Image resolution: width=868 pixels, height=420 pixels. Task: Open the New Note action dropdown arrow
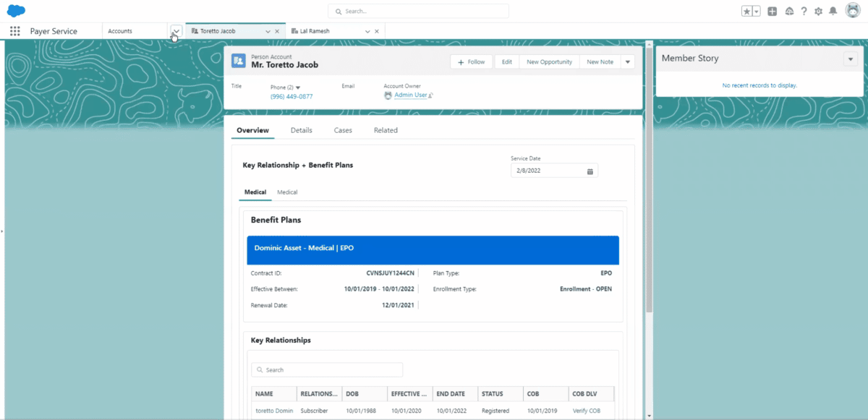[x=628, y=61]
